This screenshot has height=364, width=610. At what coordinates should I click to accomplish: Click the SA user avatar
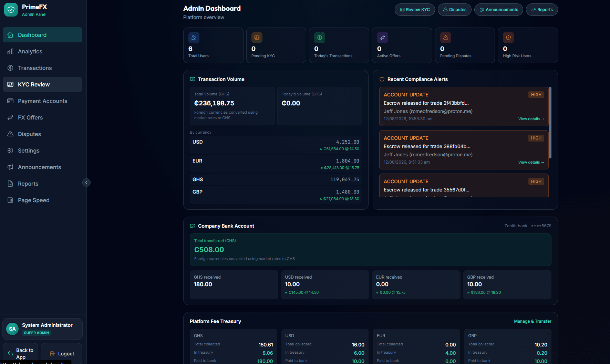12,329
